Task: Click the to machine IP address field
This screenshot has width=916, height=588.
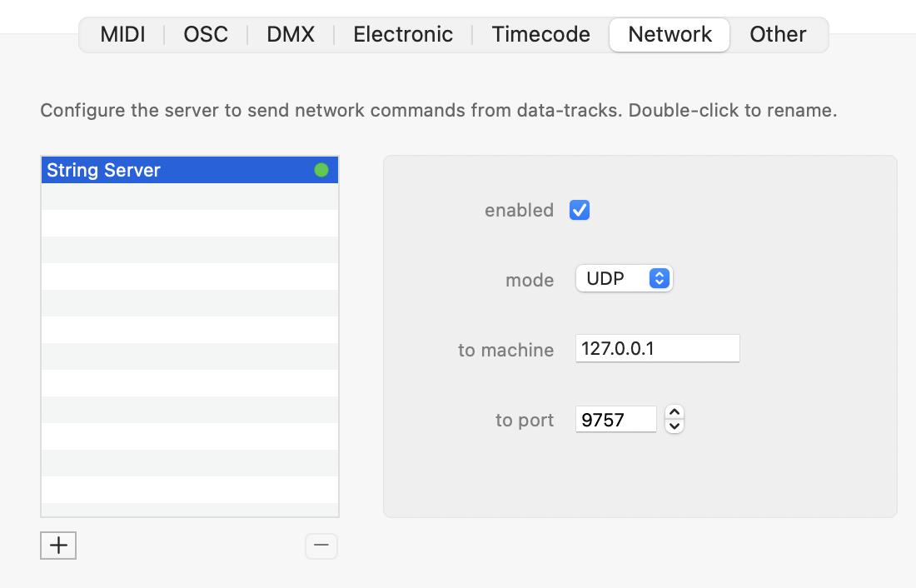Action: pos(657,349)
